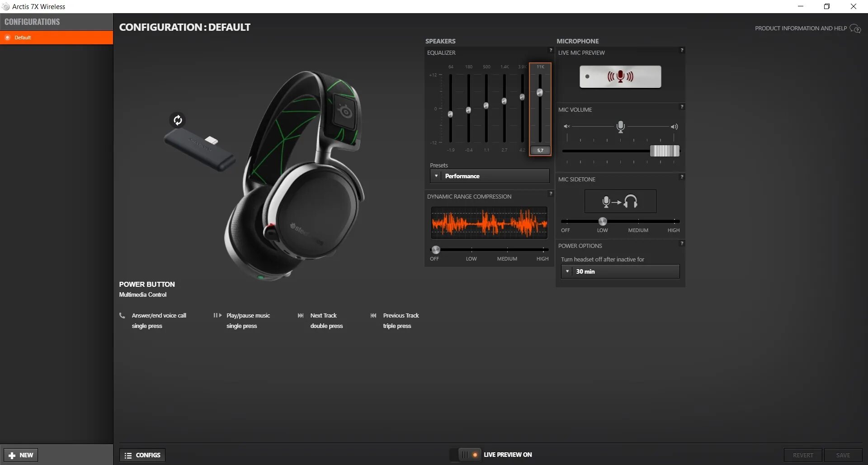Click the rotate device view icon
868x465 pixels.
coord(178,120)
